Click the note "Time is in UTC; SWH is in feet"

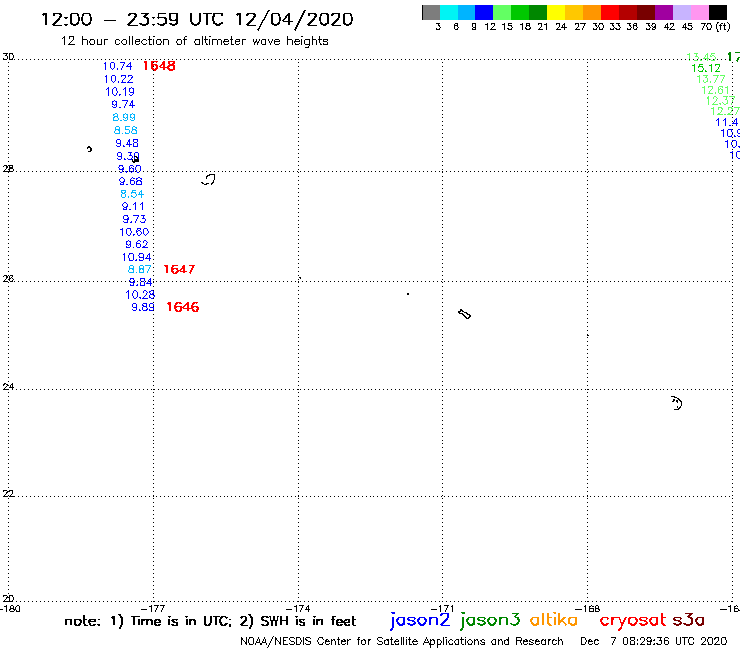point(210,621)
